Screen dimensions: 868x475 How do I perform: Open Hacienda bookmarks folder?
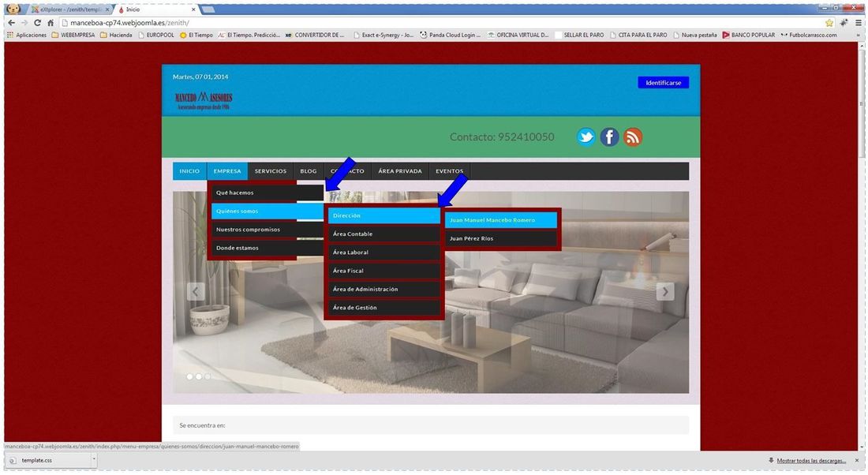pyautogui.click(x=116, y=35)
